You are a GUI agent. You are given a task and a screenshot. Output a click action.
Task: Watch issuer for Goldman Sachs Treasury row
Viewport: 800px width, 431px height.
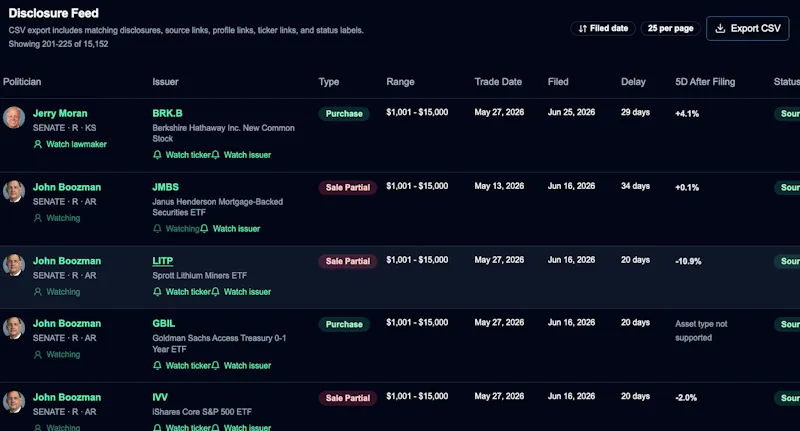241,366
